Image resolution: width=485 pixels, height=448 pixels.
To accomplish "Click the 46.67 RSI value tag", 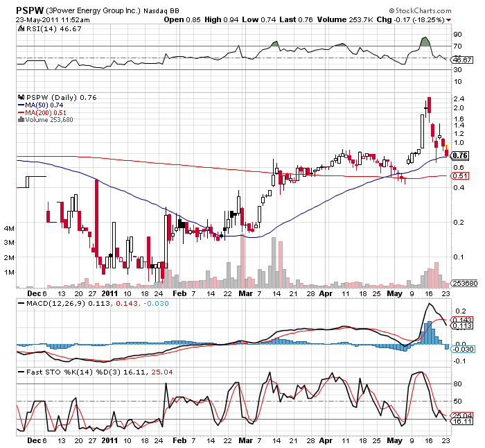I will click(x=462, y=60).
